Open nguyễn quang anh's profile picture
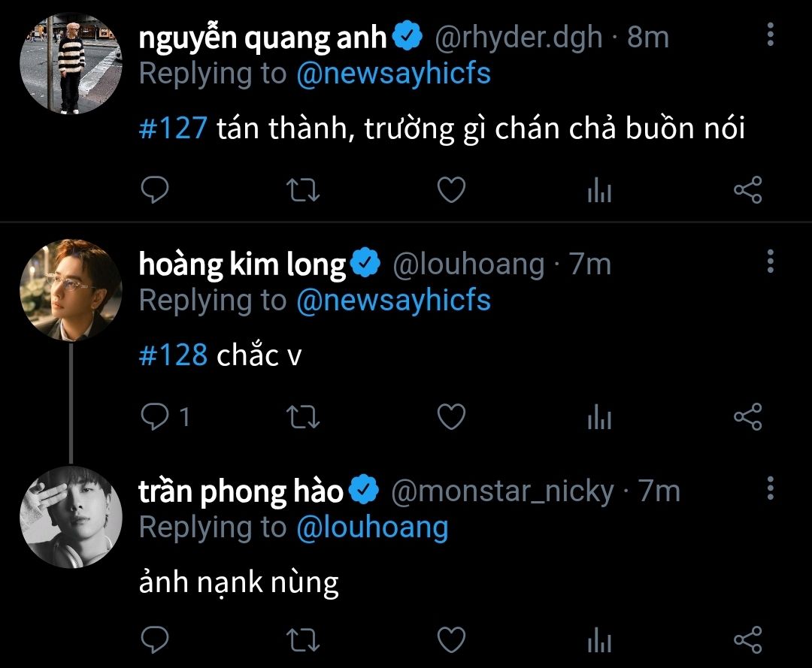The width and height of the screenshot is (812, 668). click(71, 64)
